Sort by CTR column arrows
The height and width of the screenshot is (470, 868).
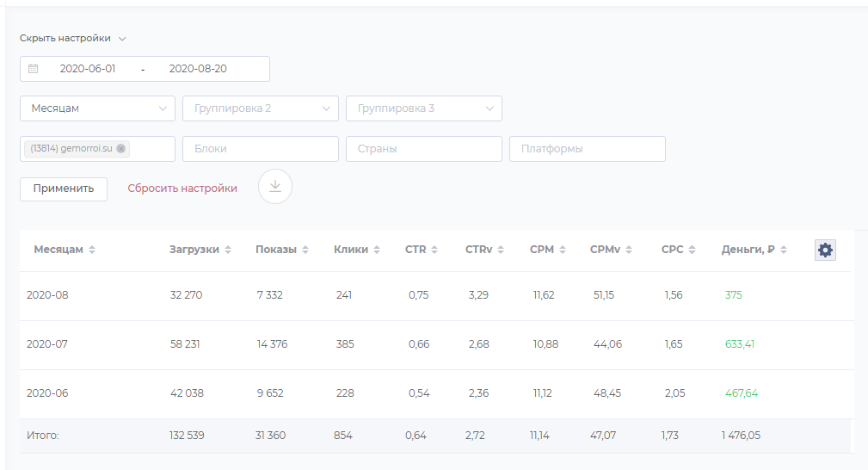point(434,250)
